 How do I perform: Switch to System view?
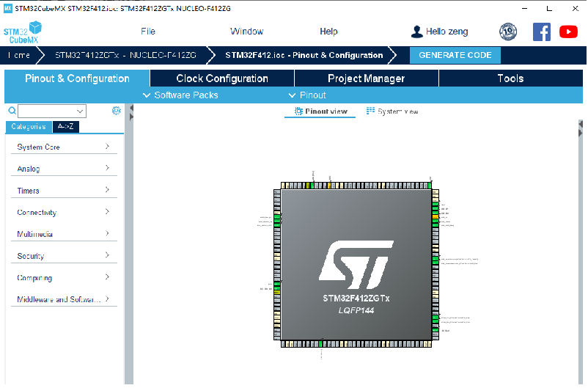coord(392,111)
